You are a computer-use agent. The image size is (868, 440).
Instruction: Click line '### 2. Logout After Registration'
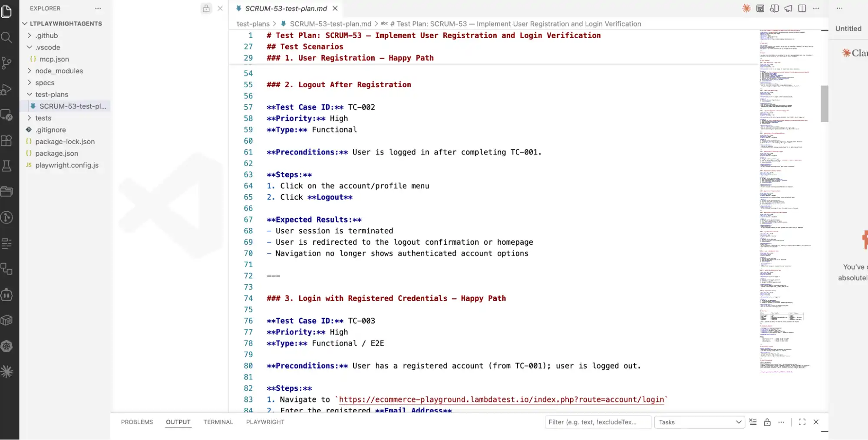(339, 85)
